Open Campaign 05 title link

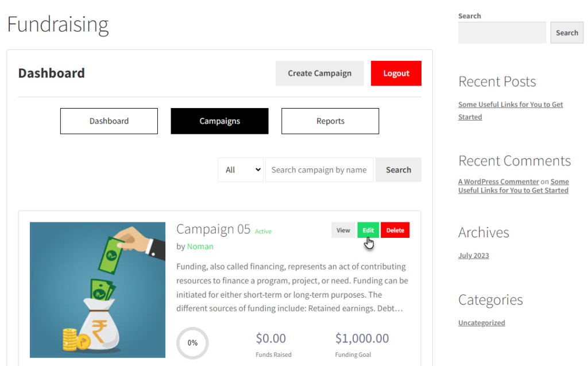tap(213, 229)
